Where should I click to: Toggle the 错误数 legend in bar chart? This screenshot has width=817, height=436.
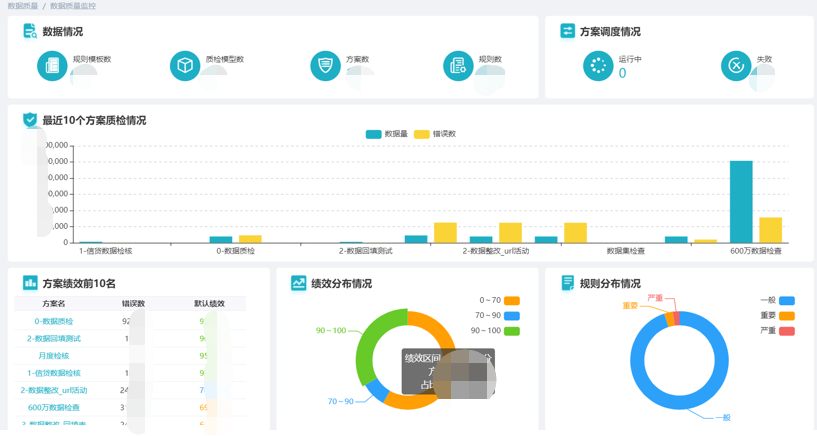tap(435, 134)
